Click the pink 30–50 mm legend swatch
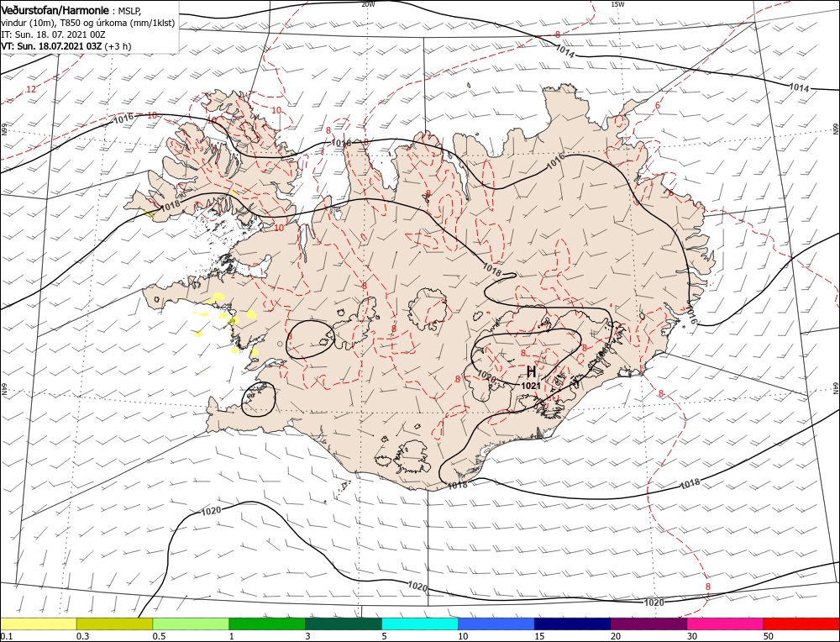Image resolution: width=840 pixels, height=642 pixels. point(725,624)
